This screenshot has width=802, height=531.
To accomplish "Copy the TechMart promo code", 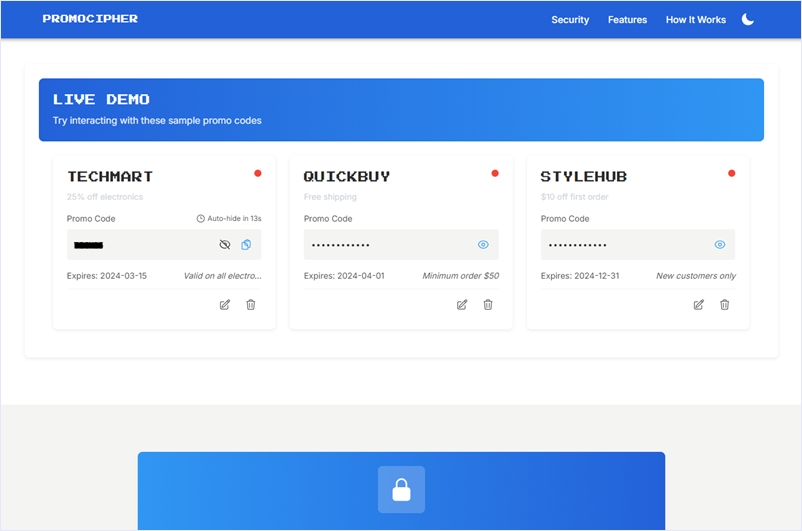I will click(x=246, y=245).
